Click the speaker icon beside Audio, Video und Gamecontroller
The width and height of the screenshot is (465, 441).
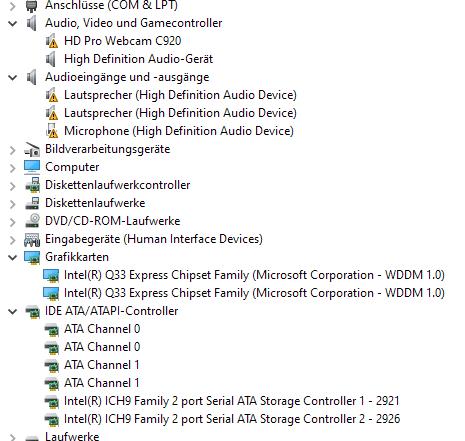(32, 23)
